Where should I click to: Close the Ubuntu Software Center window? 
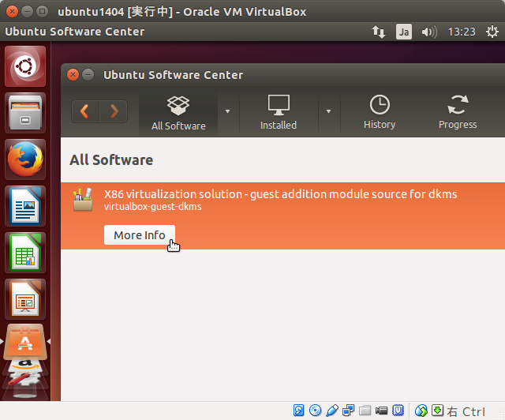point(73,75)
